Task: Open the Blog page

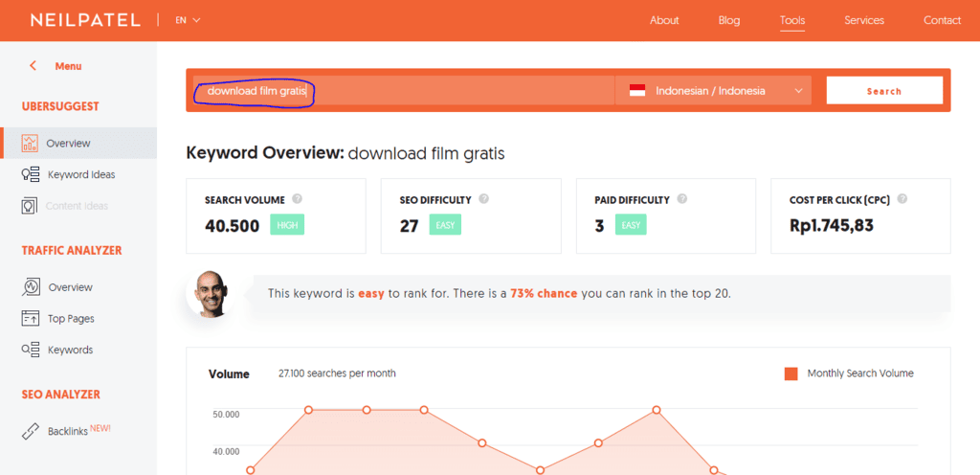Action: tap(728, 20)
